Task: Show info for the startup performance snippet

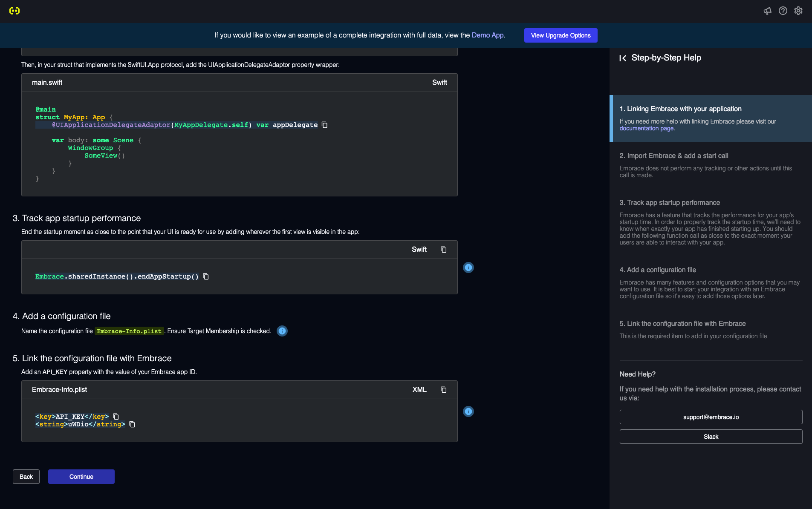Action: point(468,267)
